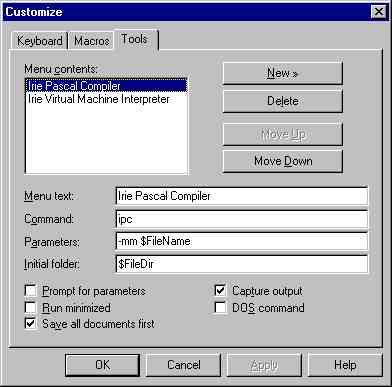Select the Tools tab
392x387 pixels.
point(136,39)
